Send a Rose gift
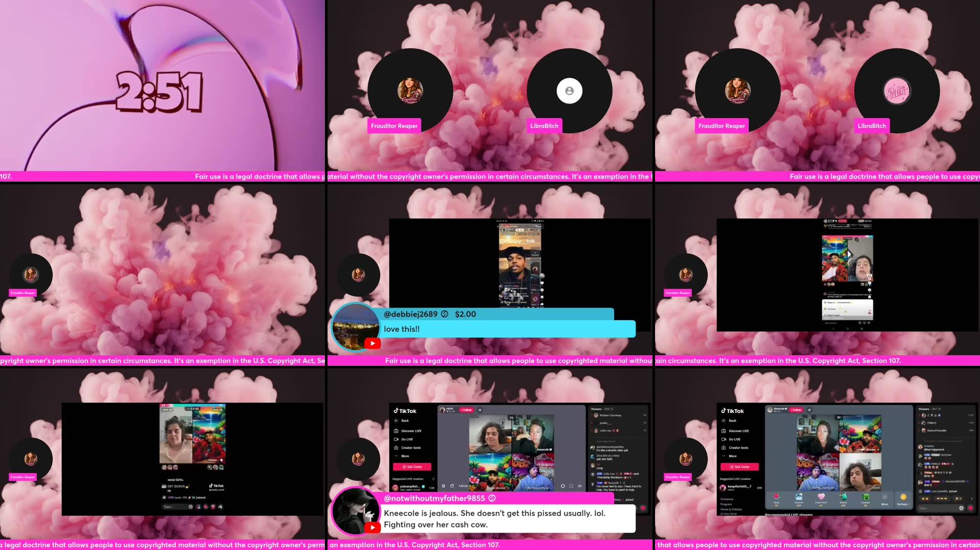 (776, 498)
